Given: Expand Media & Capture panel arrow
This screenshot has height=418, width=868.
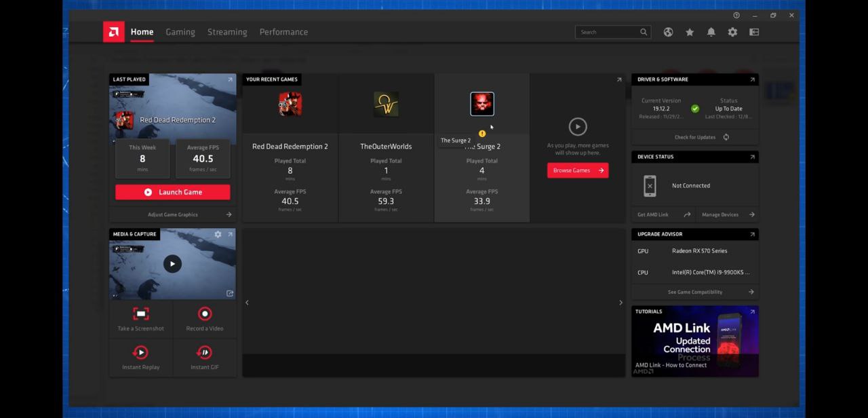Looking at the screenshot, I should pos(230,234).
